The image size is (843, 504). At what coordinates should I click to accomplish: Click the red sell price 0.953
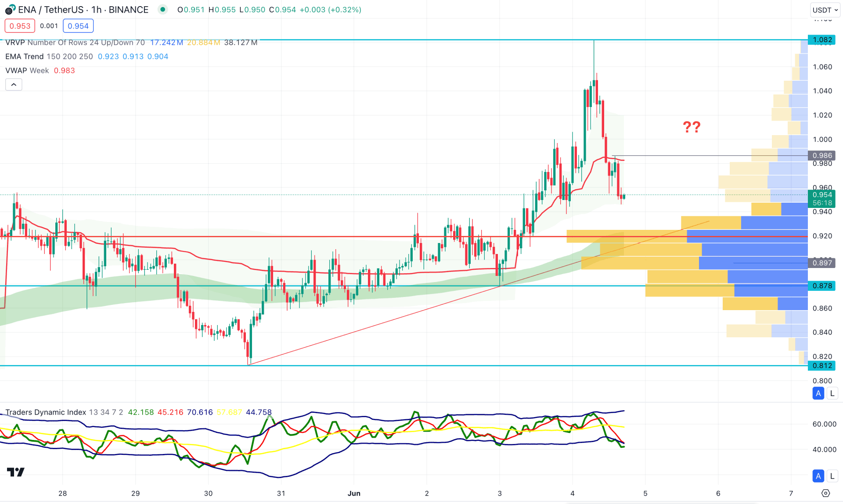coord(20,26)
